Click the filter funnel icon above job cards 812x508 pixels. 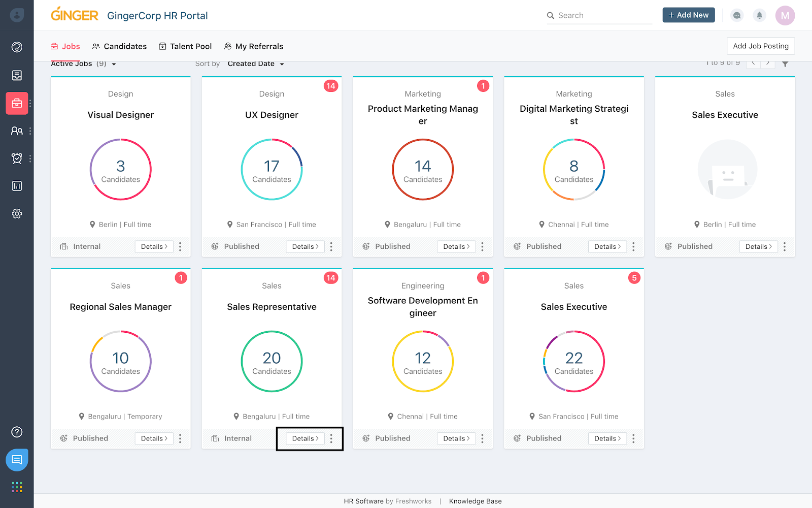(785, 63)
